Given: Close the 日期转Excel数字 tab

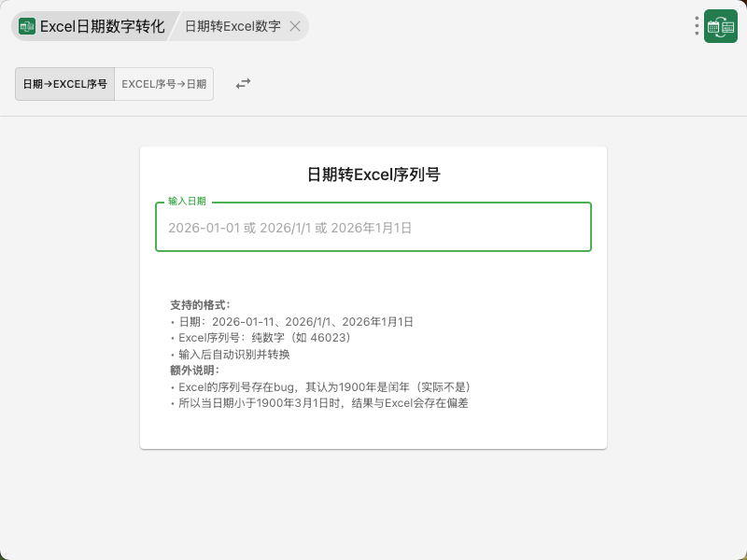Looking at the screenshot, I should pyautogui.click(x=295, y=26).
